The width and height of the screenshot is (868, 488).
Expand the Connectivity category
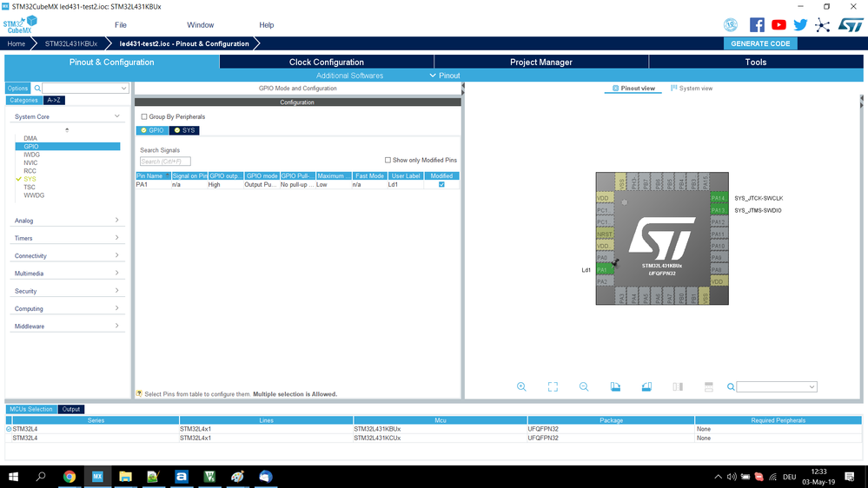pos(116,255)
